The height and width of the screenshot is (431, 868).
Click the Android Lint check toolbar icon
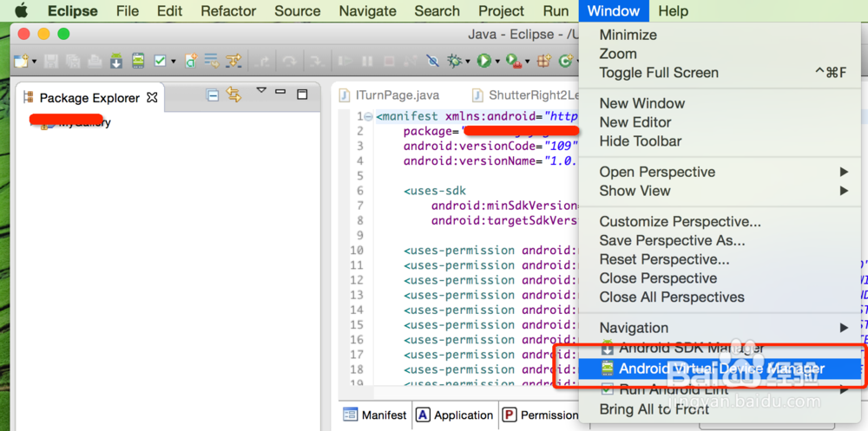(160, 61)
